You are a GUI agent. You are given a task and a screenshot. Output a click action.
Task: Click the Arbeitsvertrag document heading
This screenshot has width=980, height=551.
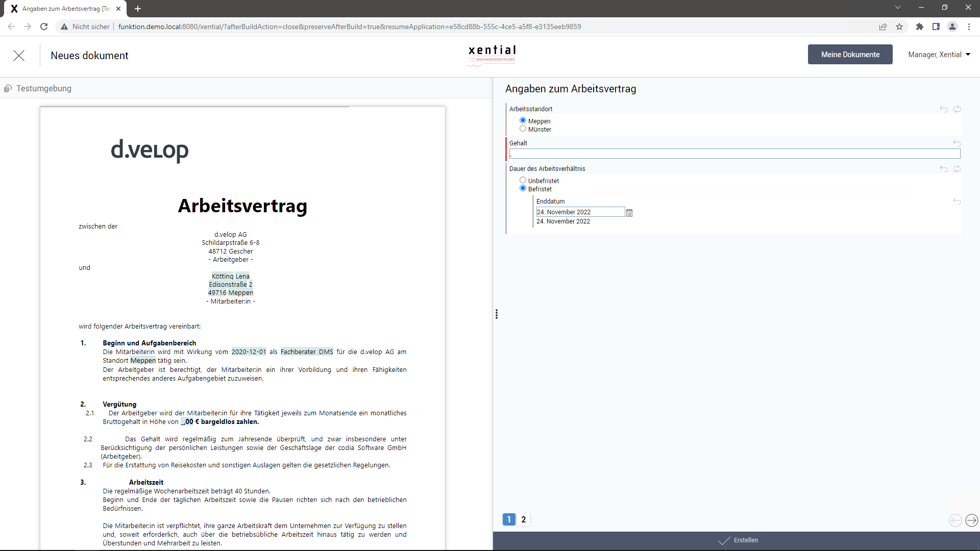tap(242, 206)
